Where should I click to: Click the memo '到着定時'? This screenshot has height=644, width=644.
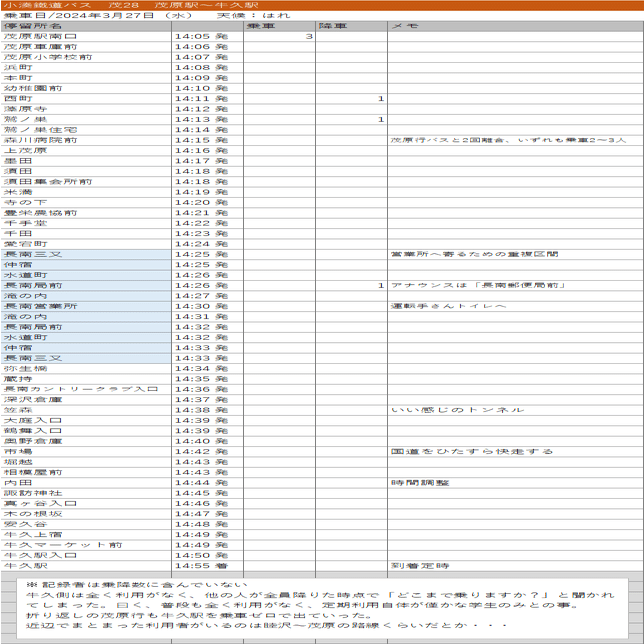420,566
